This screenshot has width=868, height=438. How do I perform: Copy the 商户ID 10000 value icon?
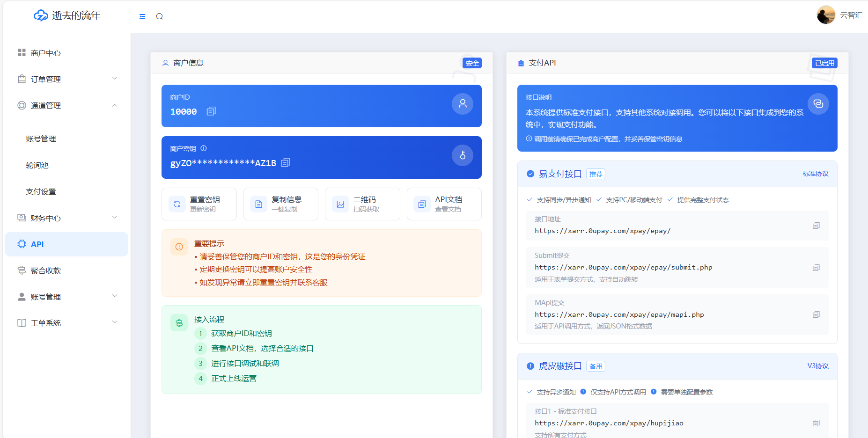pyautogui.click(x=211, y=111)
